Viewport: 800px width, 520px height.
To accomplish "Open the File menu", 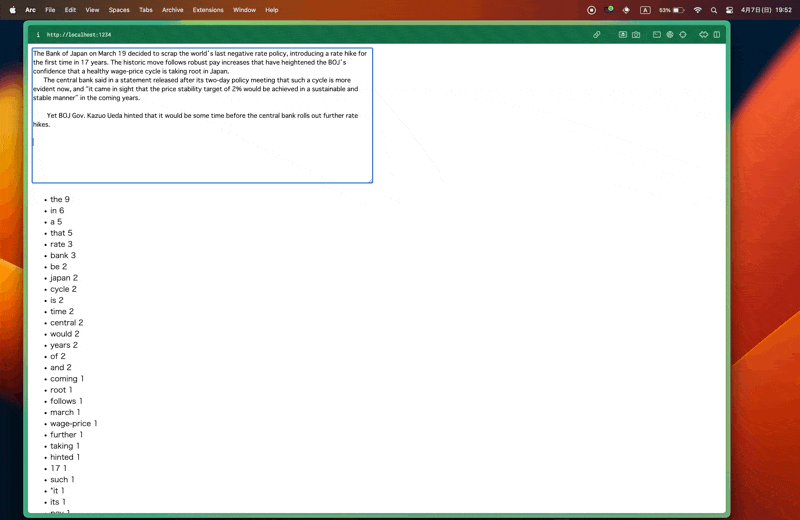I will 50,10.
